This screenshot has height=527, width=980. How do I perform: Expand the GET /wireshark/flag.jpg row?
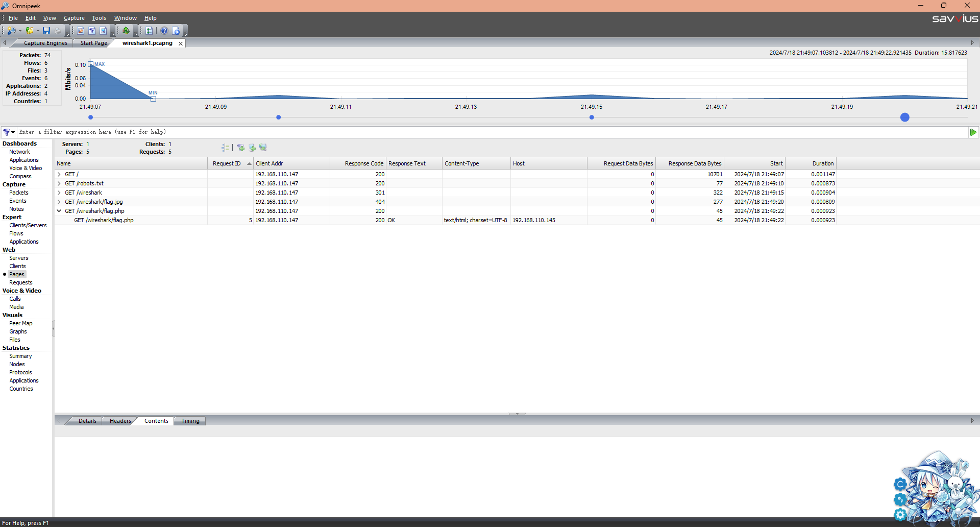point(59,202)
